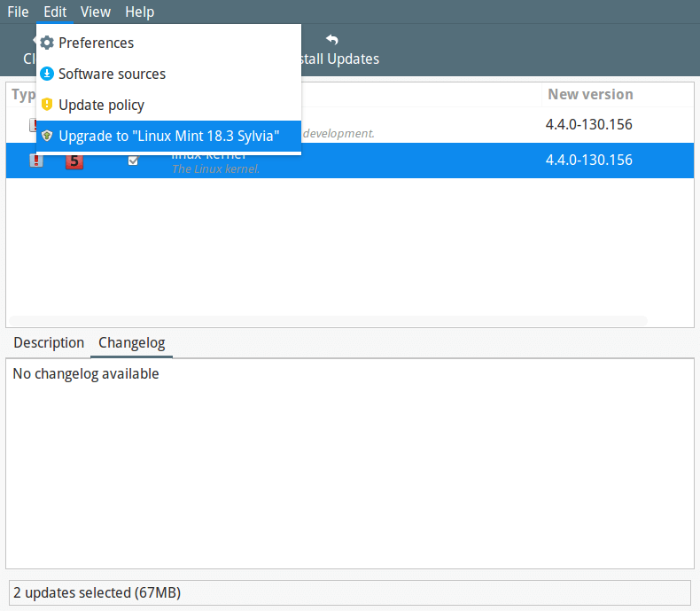Close the open Edit menu
The height and width of the screenshot is (611, 700).
[55, 12]
